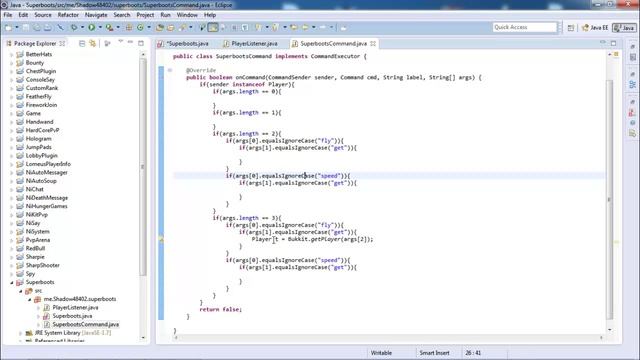
Task: Toggle the highlighted Block Selection toolbar button
Action: coord(213,27)
